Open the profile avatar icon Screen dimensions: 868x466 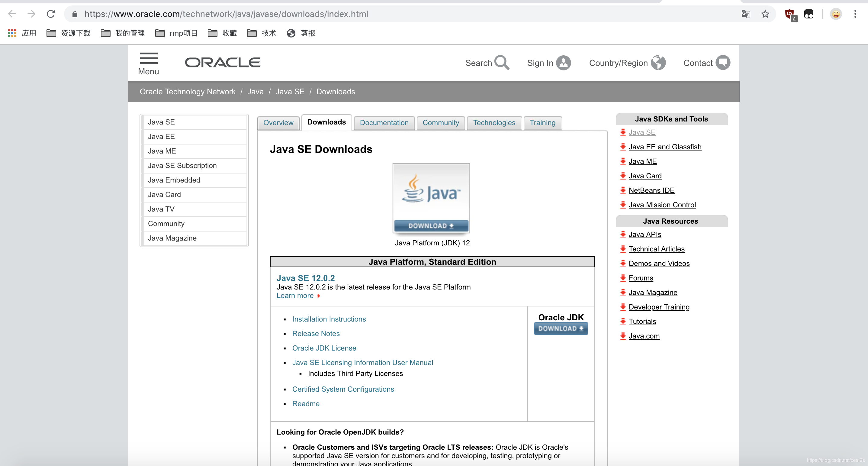coord(836,14)
